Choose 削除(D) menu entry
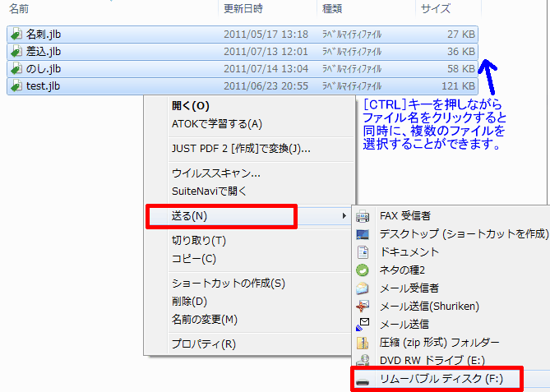The height and width of the screenshot is (392, 550). point(189,302)
